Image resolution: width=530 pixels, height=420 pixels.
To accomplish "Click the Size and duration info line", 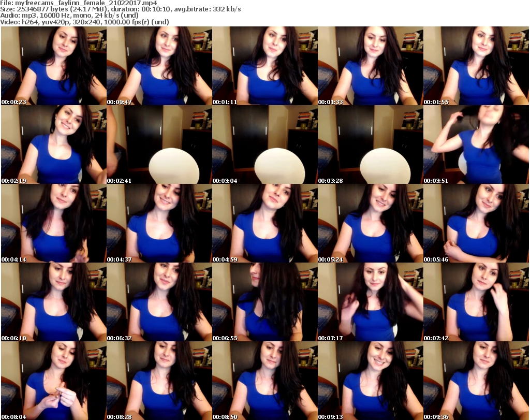I will [x=120, y=9].
